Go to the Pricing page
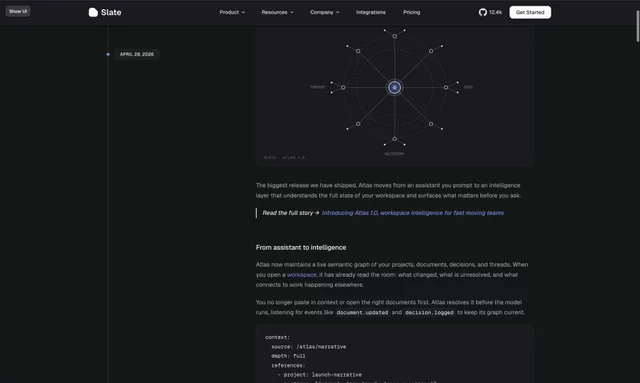This screenshot has height=383, width=640. tap(411, 12)
